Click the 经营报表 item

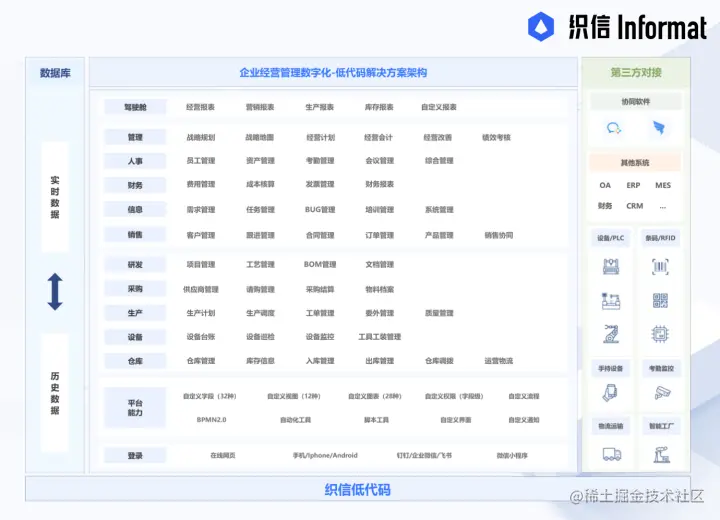point(201,107)
